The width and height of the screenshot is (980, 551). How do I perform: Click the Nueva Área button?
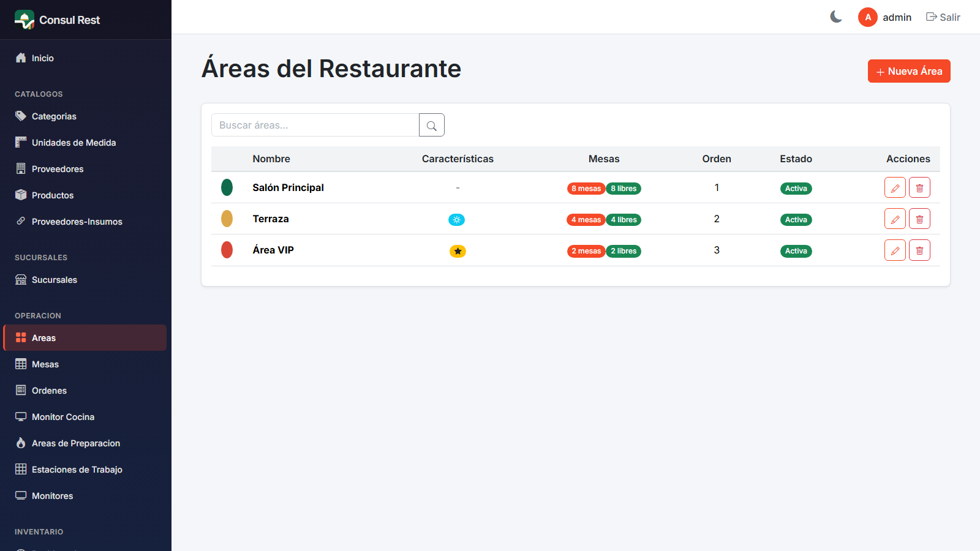coord(909,71)
